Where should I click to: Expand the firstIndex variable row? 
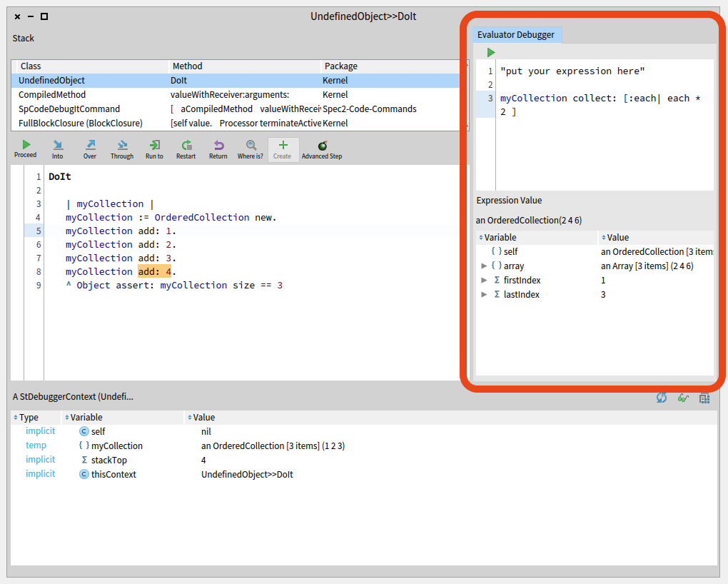point(485,281)
